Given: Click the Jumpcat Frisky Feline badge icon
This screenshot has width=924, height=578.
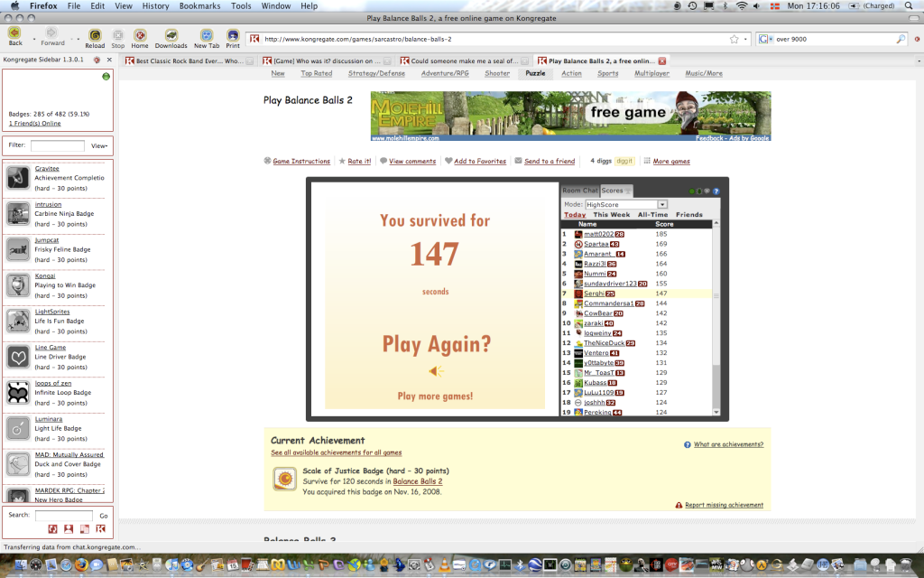Looking at the screenshot, I should point(18,249).
